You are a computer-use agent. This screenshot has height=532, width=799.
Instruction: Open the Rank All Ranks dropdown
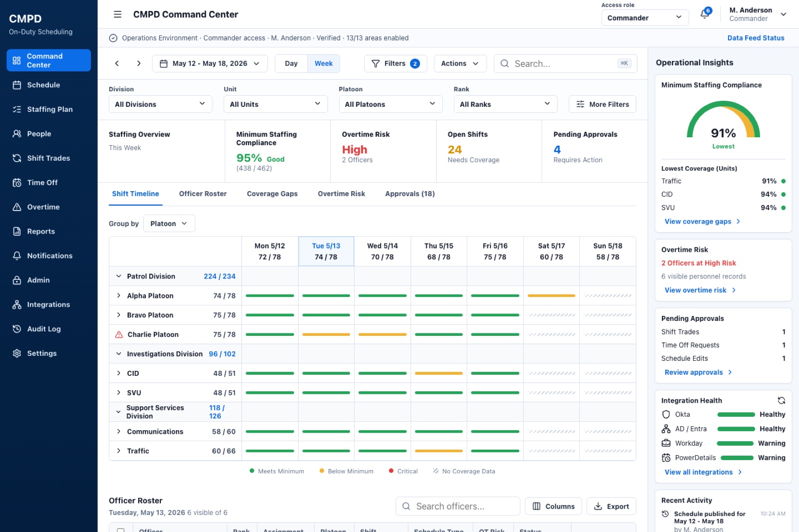point(505,104)
